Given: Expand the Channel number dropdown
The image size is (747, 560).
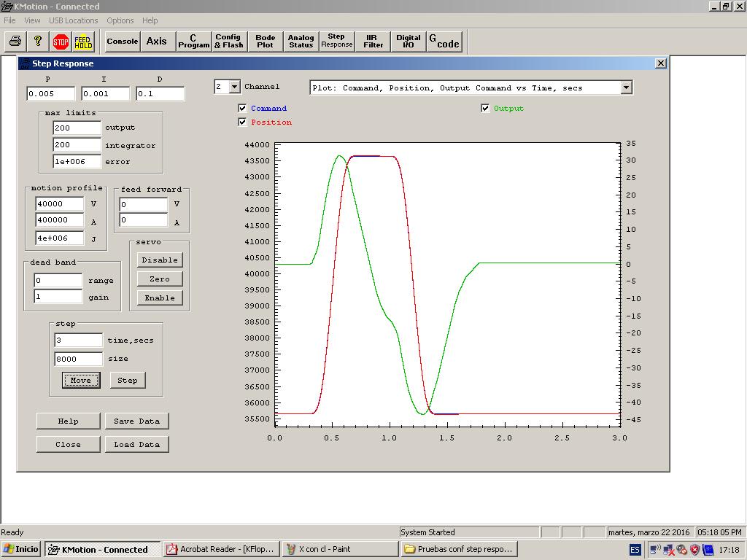Looking at the screenshot, I should tap(234, 87).
